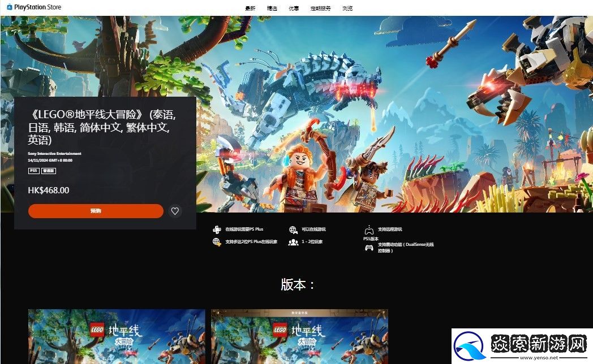Click the DualSense vibration controller icon
The width and height of the screenshot is (593, 364).
pyautogui.click(x=369, y=248)
